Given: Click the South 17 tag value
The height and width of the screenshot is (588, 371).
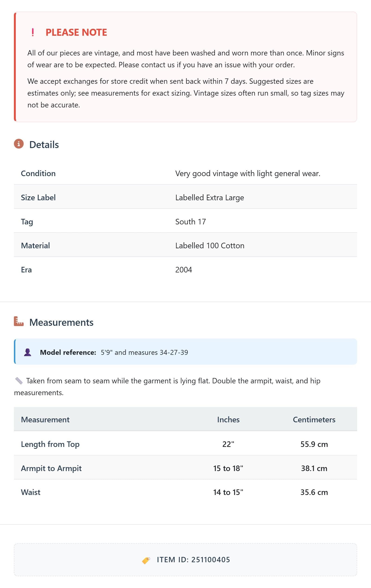Looking at the screenshot, I should click(191, 222).
